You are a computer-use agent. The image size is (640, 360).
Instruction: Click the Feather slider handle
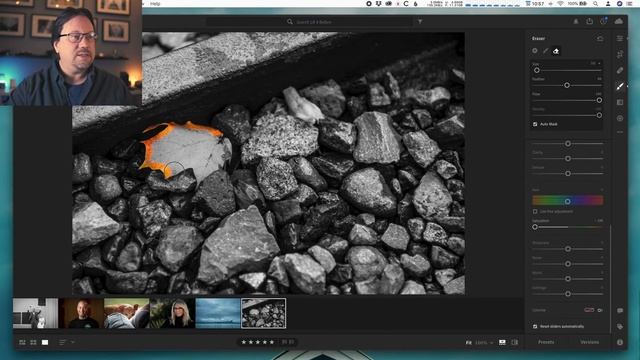pos(567,85)
